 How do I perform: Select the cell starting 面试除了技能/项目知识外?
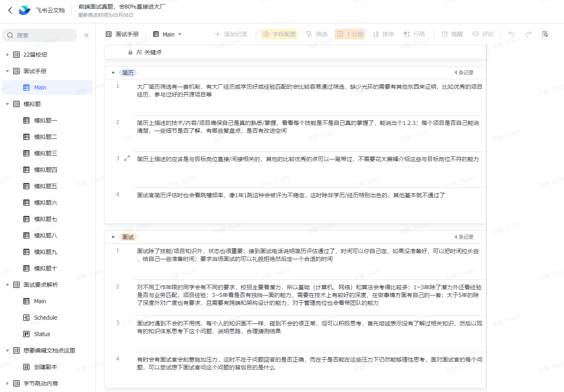tap(310, 261)
